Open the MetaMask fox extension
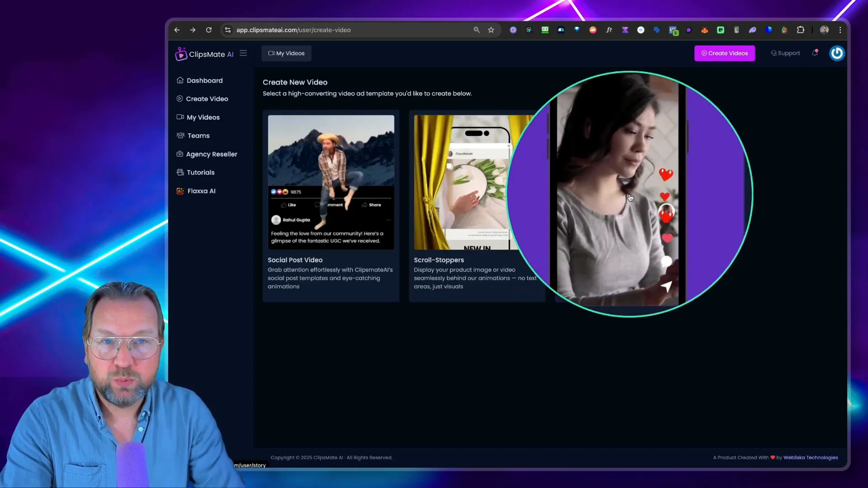The height and width of the screenshot is (488, 868). point(705,30)
